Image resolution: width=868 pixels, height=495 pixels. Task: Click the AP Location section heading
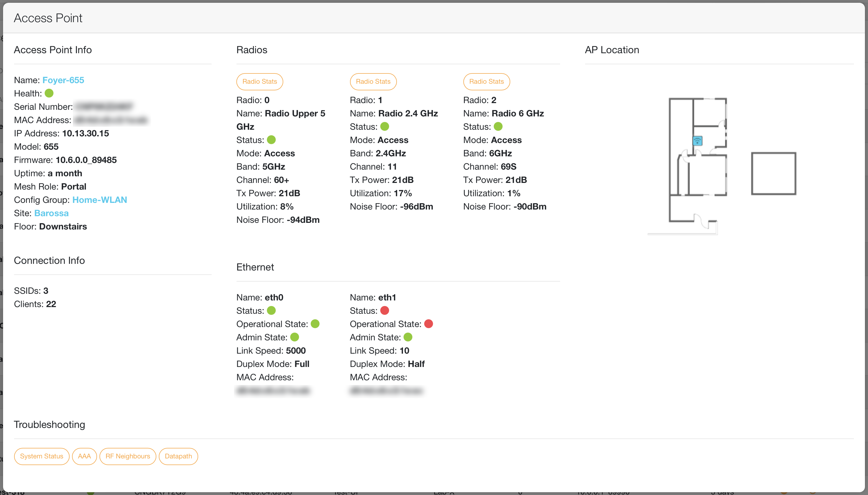612,50
